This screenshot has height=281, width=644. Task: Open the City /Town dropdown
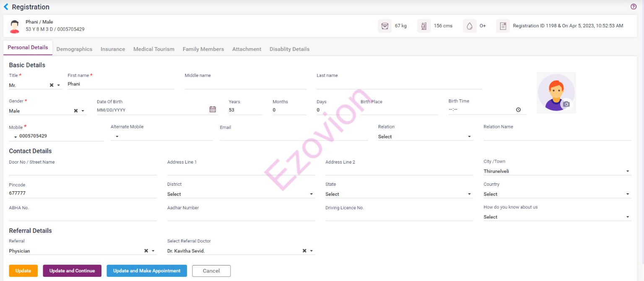(558, 171)
